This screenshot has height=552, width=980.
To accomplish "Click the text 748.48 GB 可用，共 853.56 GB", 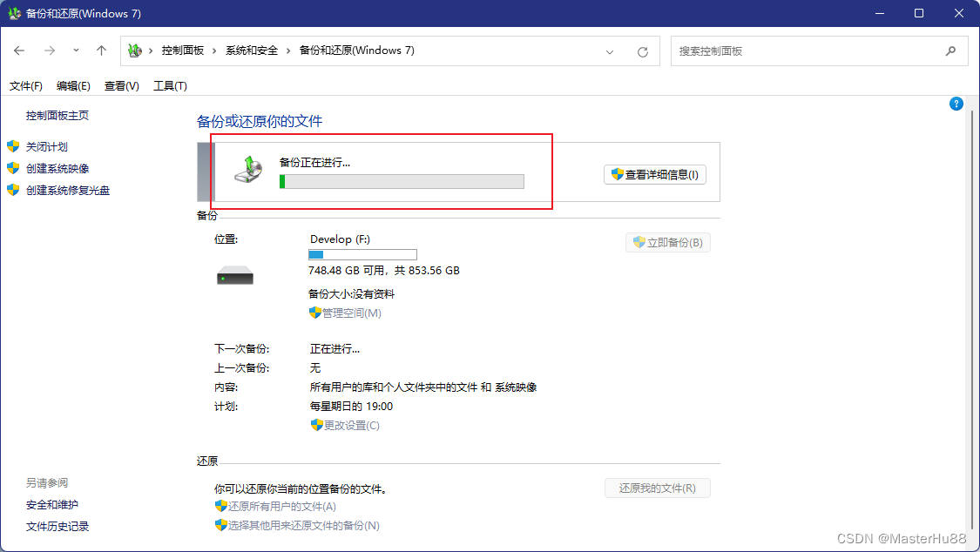I will [384, 271].
